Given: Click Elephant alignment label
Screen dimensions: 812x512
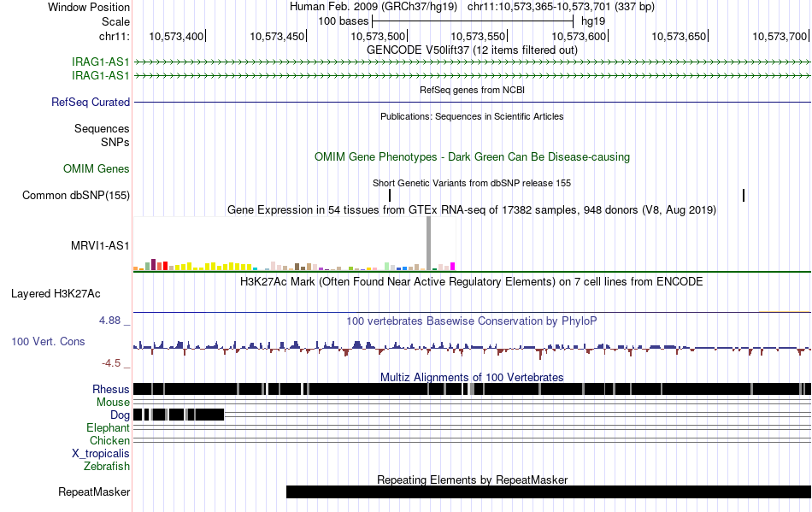Looking at the screenshot, I should point(108,427).
